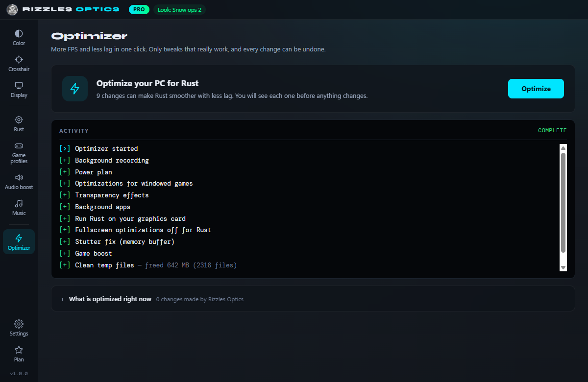Image resolution: width=588 pixels, height=382 pixels.
Task: Click the lightning bolt icon in the Optimize card
Action: (75, 89)
